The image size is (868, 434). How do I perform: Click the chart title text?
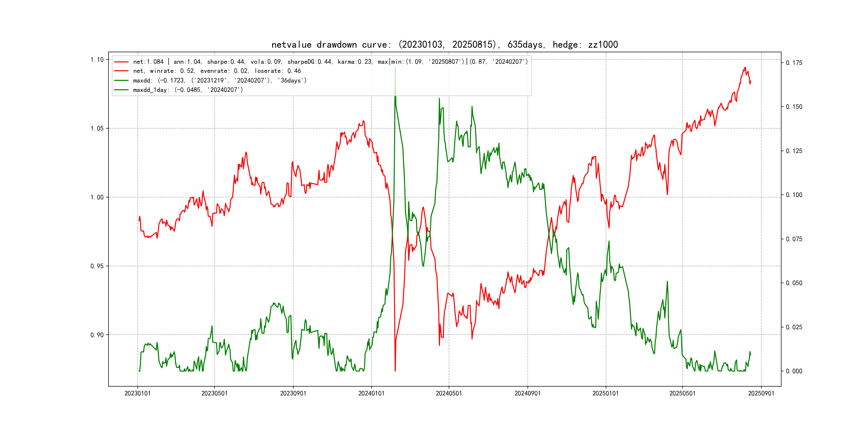(x=444, y=44)
